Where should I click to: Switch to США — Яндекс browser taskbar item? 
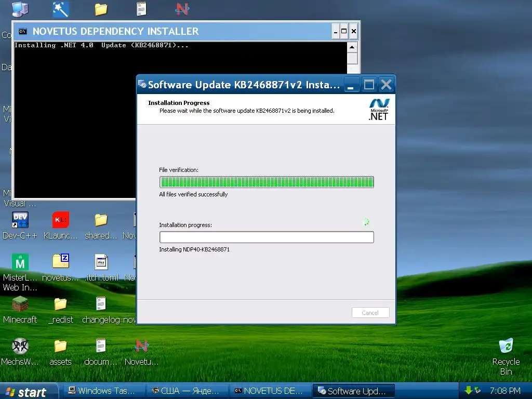(186, 391)
